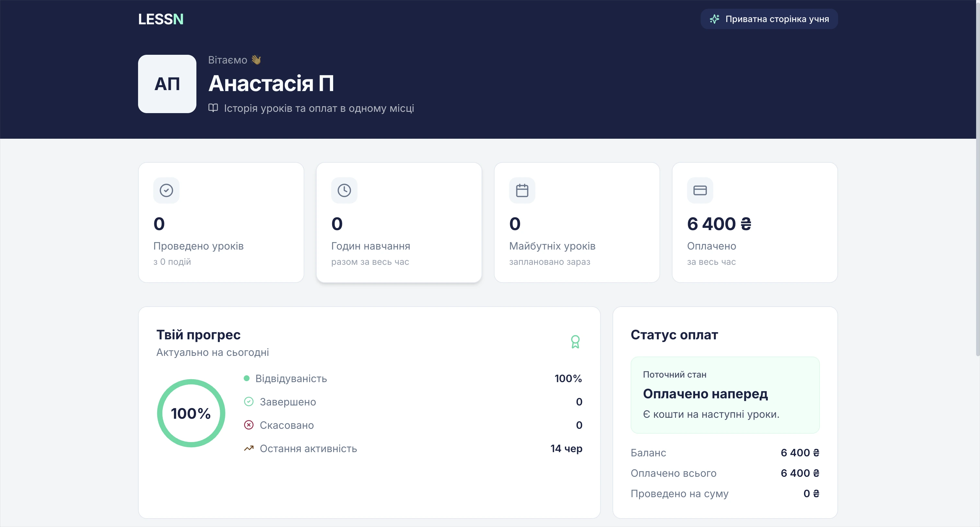Click the Завершено row label
980x527 pixels.
coord(288,402)
